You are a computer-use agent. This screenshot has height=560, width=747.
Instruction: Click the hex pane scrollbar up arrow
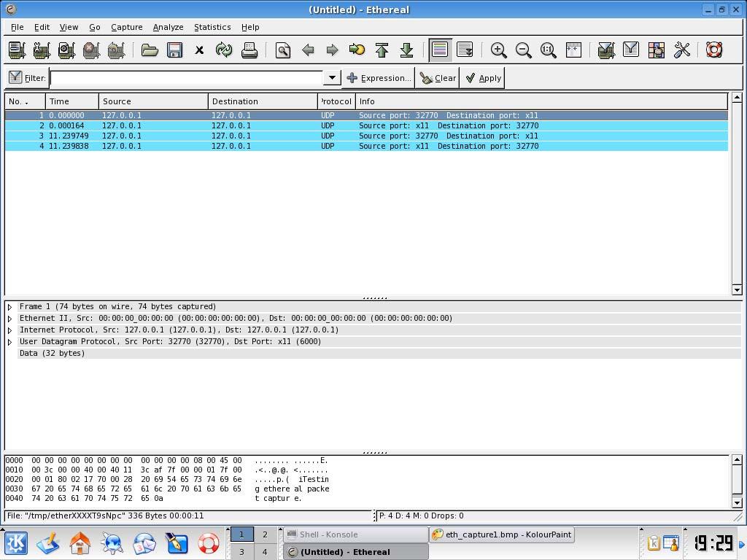737,460
